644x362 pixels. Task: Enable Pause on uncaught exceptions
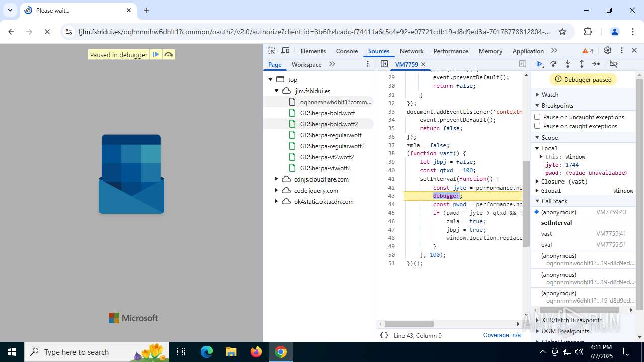coord(537,117)
